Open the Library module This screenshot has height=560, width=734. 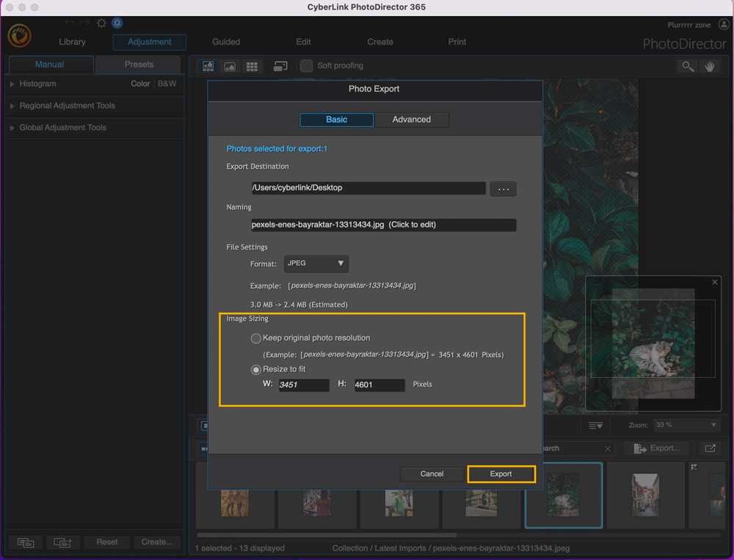click(72, 42)
